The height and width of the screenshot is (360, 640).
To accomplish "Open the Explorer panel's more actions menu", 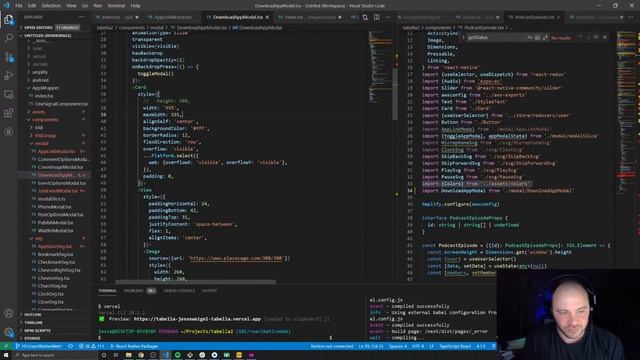I will tap(82, 17).
